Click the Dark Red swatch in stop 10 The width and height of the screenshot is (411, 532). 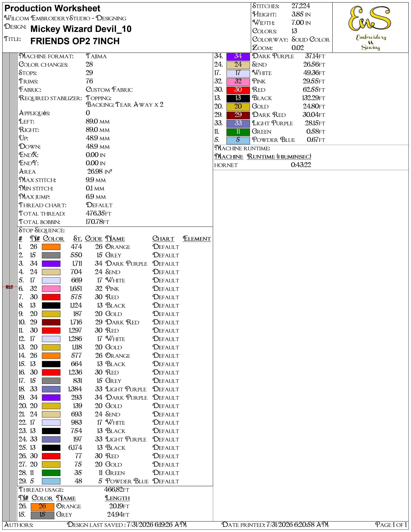[51, 322]
